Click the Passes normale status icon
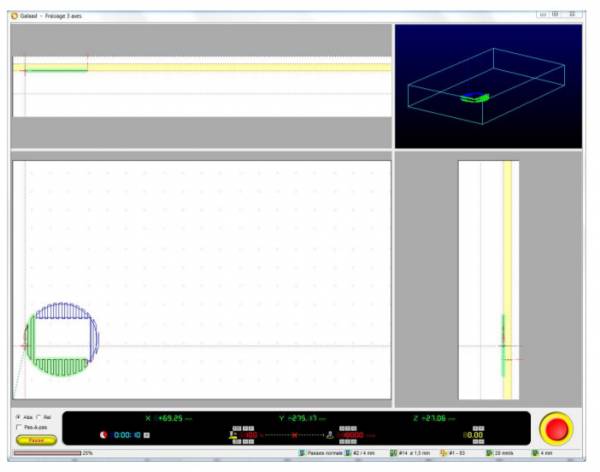 point(303,453)
